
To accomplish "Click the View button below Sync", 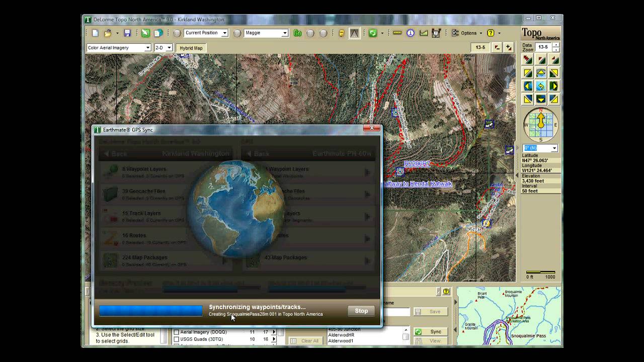I will 432,341.
